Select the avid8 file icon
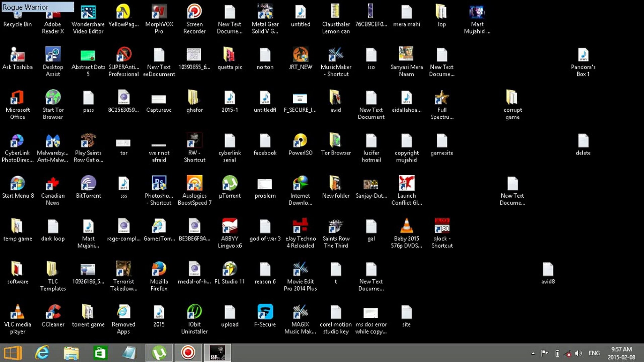This screenshot has width=644, height=362. click(x=548, y=274)
